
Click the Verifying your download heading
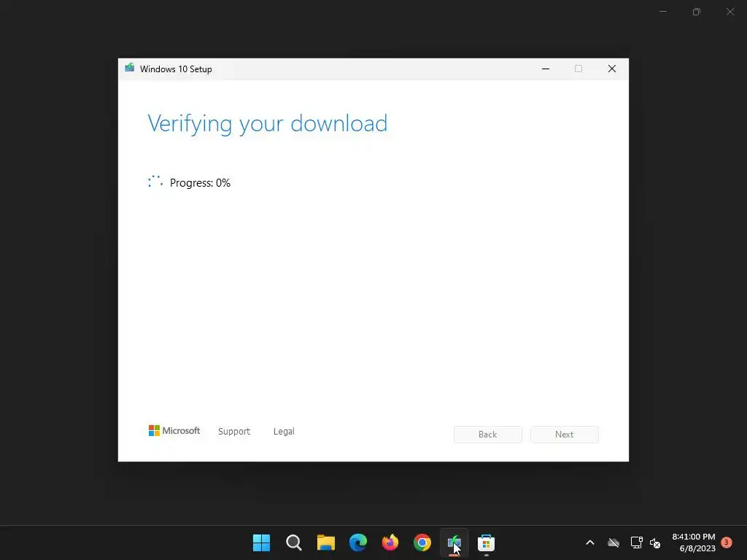click(267, 124)
